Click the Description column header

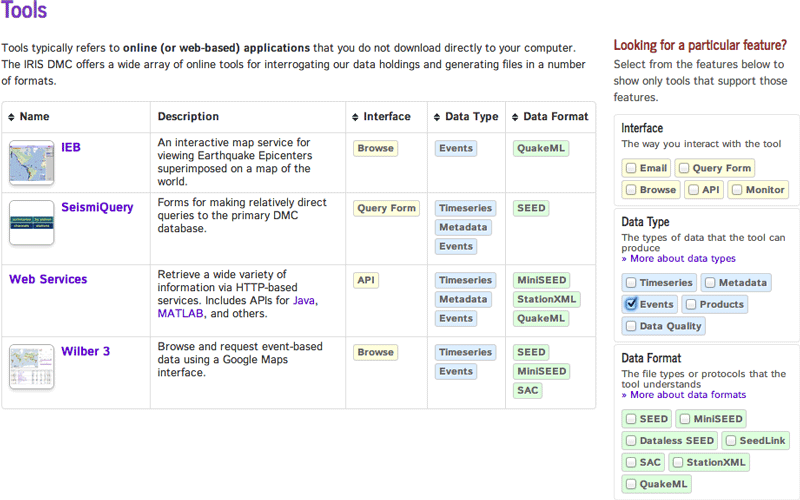(x=188, y=117)
